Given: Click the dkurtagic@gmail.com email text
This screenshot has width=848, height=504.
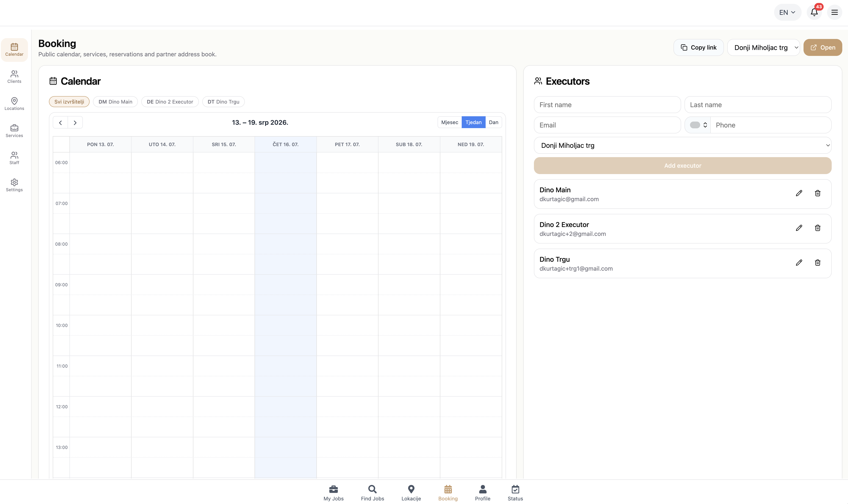Looking at the screenshot, I should [x=569, y=199].
